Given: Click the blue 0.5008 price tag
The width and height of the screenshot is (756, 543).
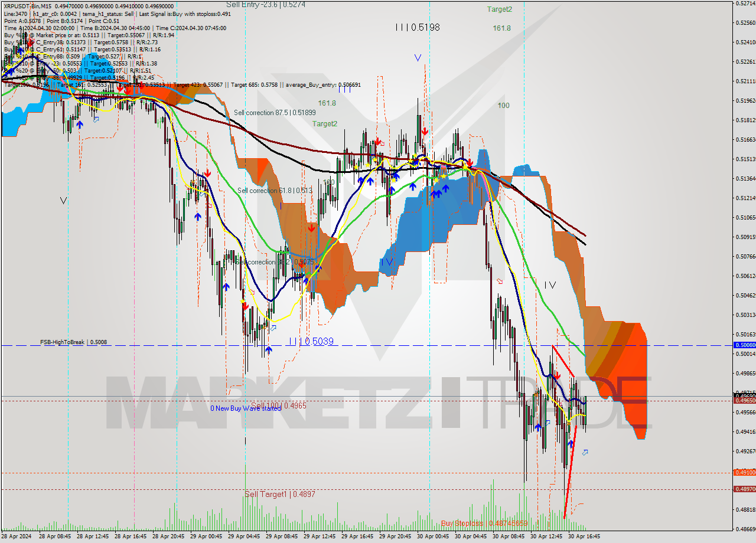Looking at the screenshot, I should [744, 345].
